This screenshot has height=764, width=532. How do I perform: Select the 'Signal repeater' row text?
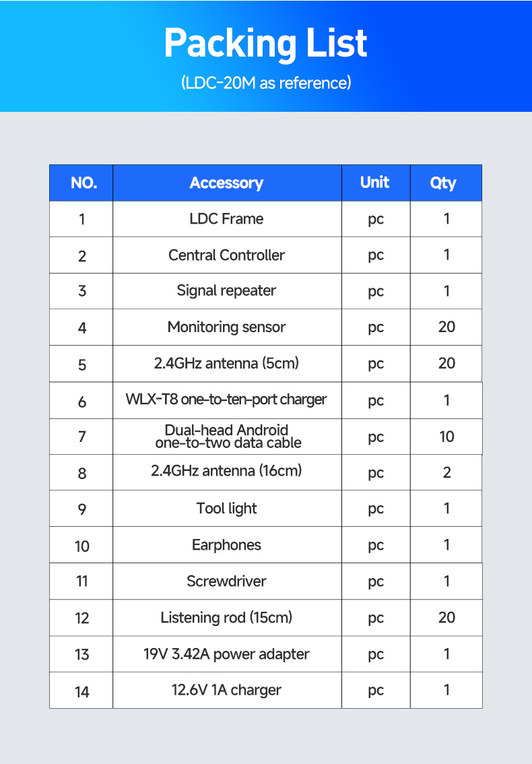tap(226, 291)
